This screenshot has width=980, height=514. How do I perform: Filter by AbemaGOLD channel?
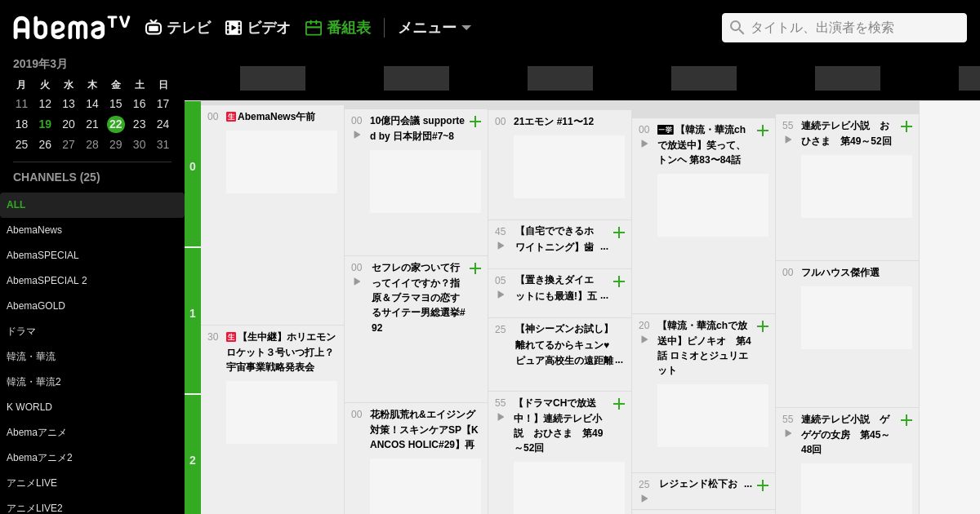(91, 306)
